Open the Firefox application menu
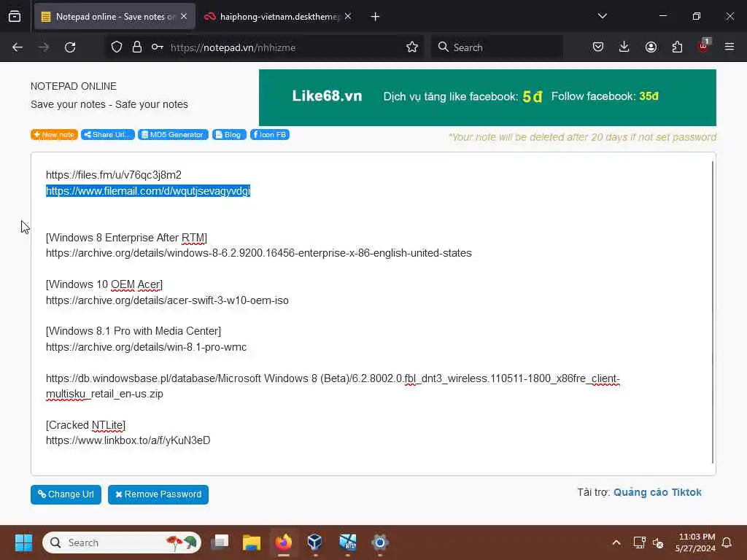The height and width of the screenshot is (560, 747). (729, 47)
